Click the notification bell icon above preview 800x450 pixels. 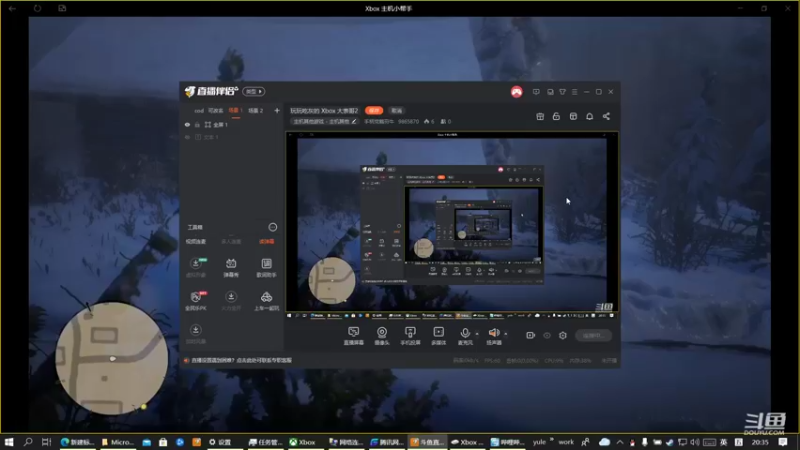[589, 116]
